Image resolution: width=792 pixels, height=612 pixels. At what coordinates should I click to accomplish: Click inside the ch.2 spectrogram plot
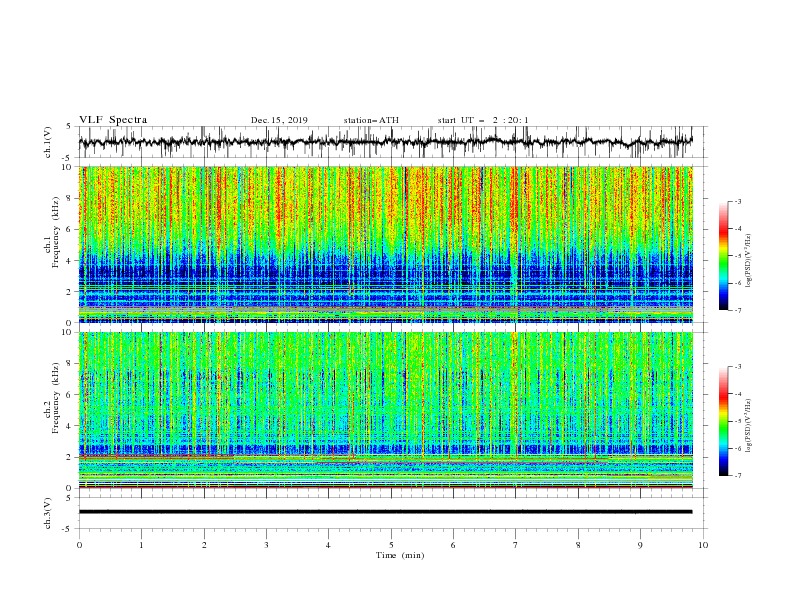point(386,410)
